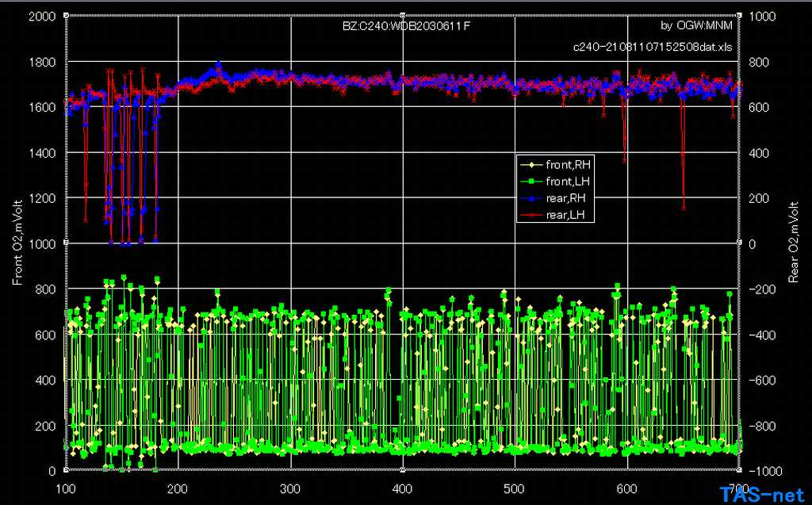Click the 0 label on left axis
The image size is (812, 505).
(52, 471)
